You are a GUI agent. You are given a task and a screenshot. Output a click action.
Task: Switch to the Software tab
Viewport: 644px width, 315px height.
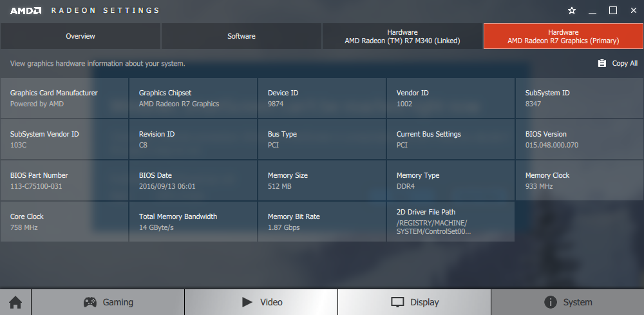point(241,36)
